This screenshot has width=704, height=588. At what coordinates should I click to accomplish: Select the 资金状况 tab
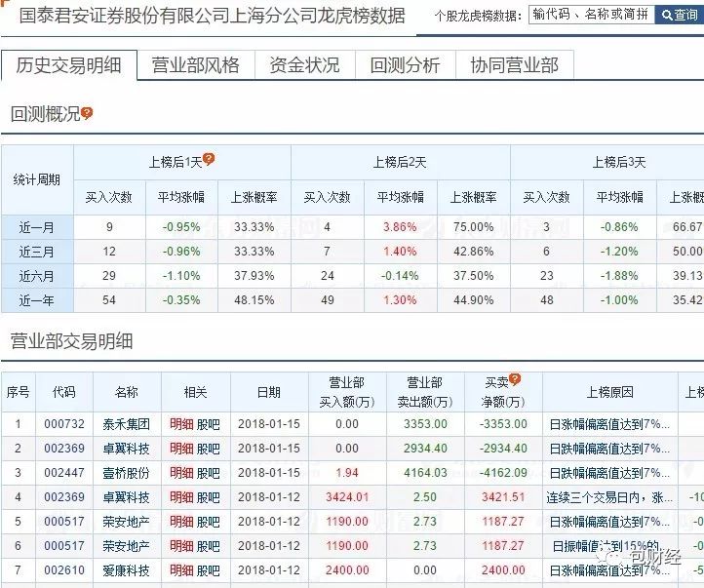click(305, 65)
